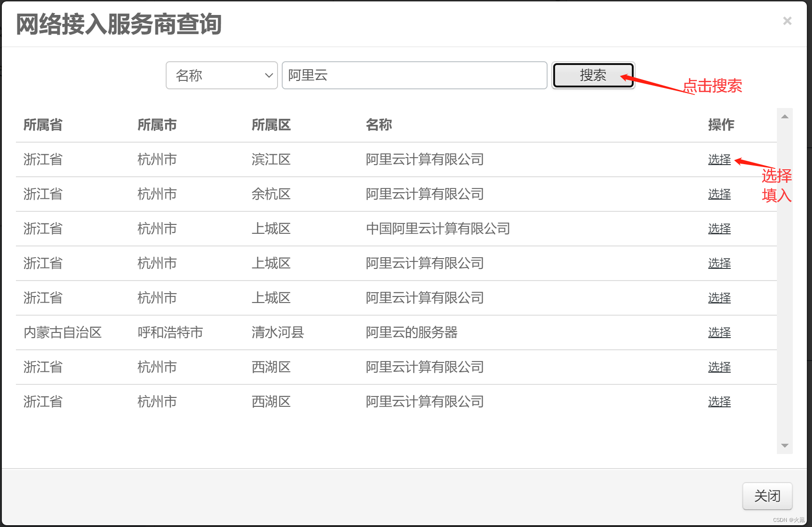Click the 搜索 button
Viewport: 812px width, 527px height.
pyautogui.click(x=593, y=75)
